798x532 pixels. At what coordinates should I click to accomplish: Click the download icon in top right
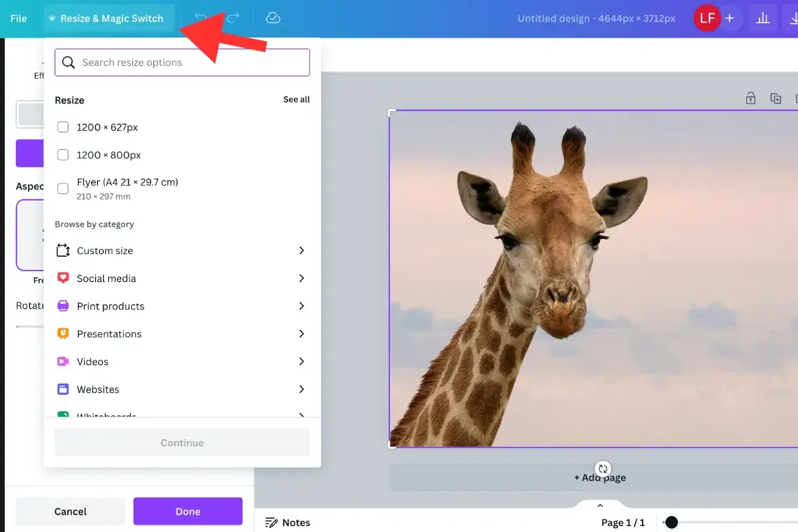point(794,18)
